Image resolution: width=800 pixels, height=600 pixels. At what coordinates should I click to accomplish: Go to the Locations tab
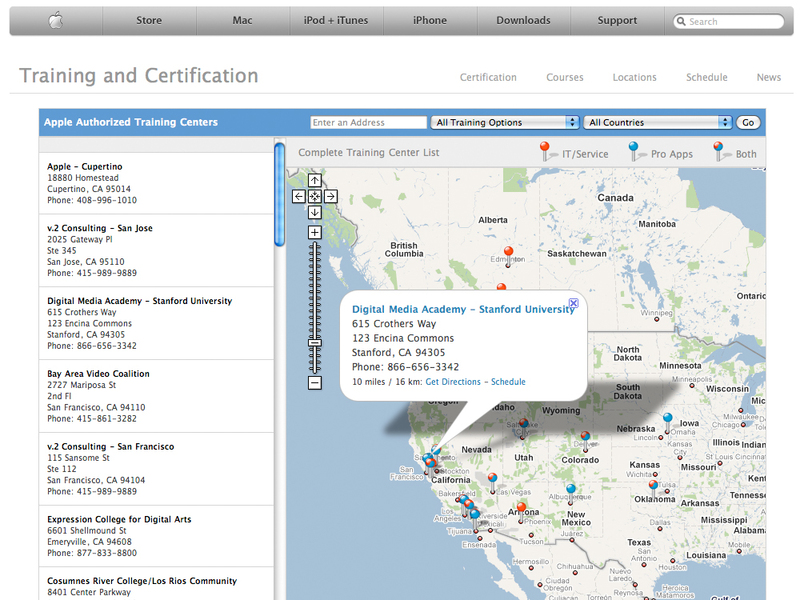click(635, 78)
